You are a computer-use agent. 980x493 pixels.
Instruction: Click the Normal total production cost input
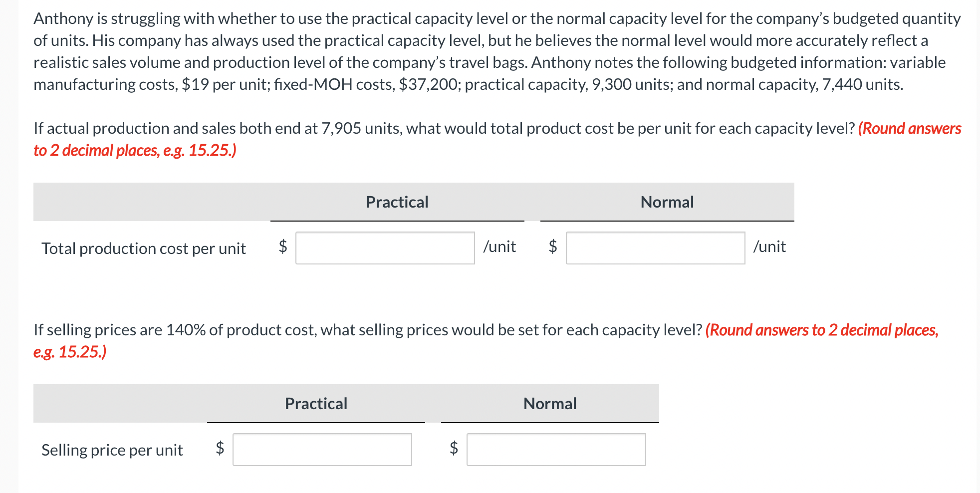click(655, 248)
